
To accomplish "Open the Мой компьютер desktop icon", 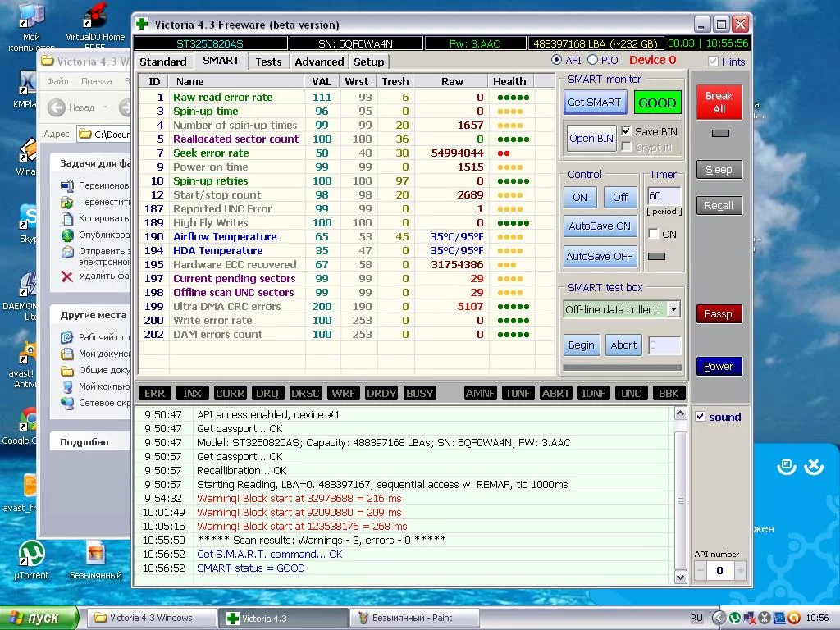I will pos(30,27).
